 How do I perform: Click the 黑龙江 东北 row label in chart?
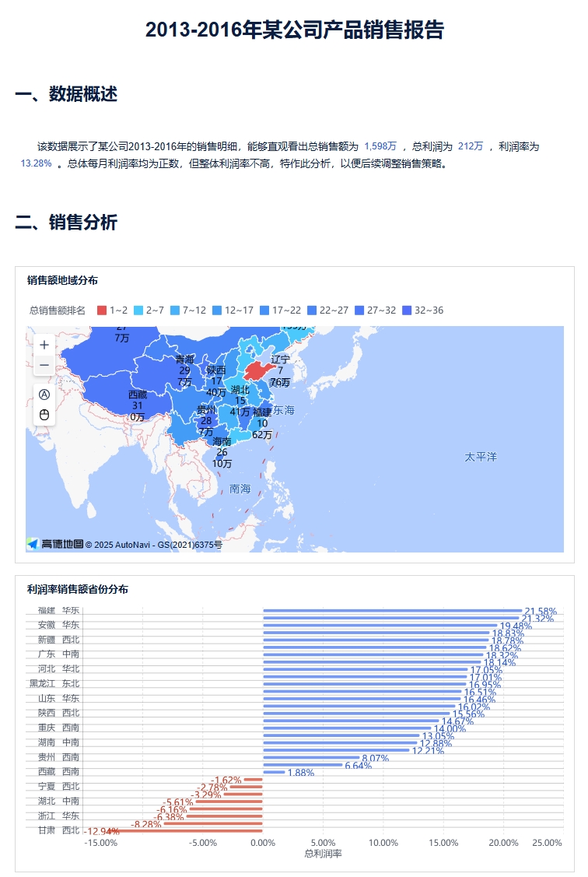click(54, 684)
